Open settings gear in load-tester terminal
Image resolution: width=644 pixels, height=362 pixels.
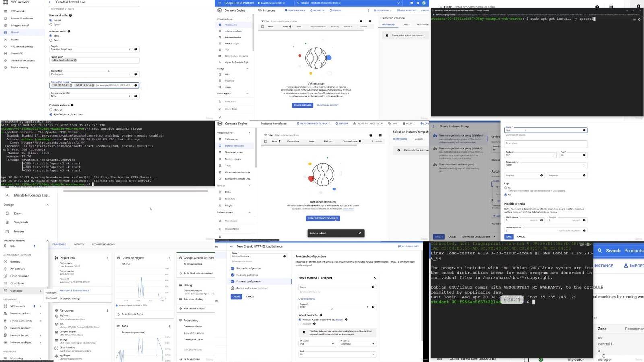point(588,244)
